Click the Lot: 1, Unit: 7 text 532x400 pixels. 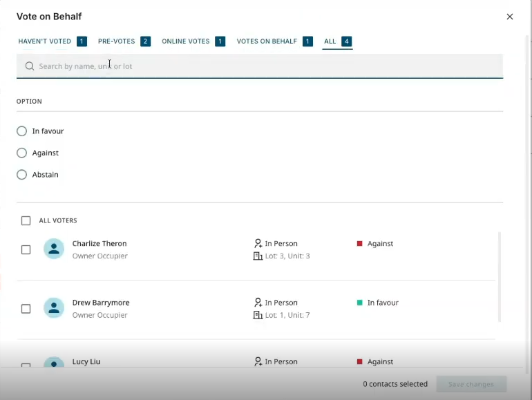point(287,315)
